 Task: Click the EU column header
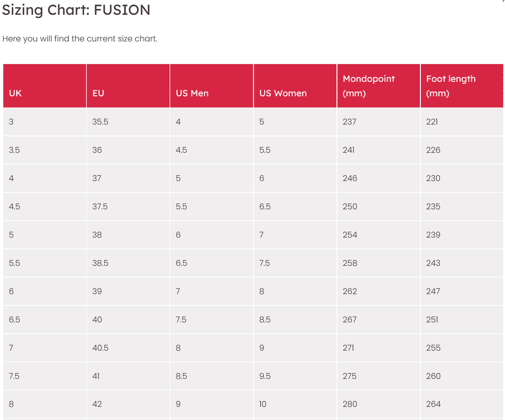pyautogui.click(x=128, y=86)
